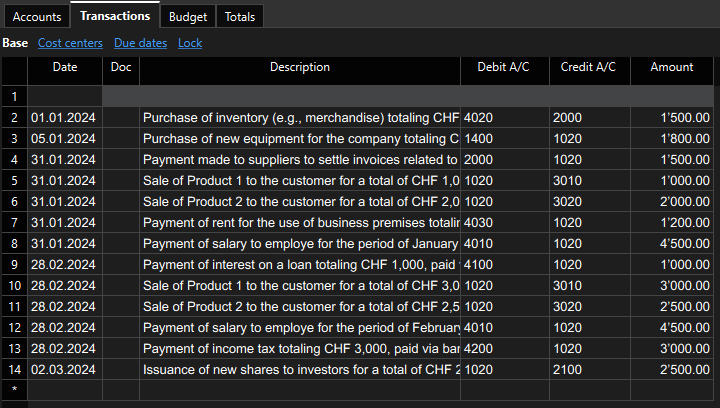The height and width of the screenshot is (408, 720).
Task: Select the amount 1'800.00 cell
Action: coord(671,138)
